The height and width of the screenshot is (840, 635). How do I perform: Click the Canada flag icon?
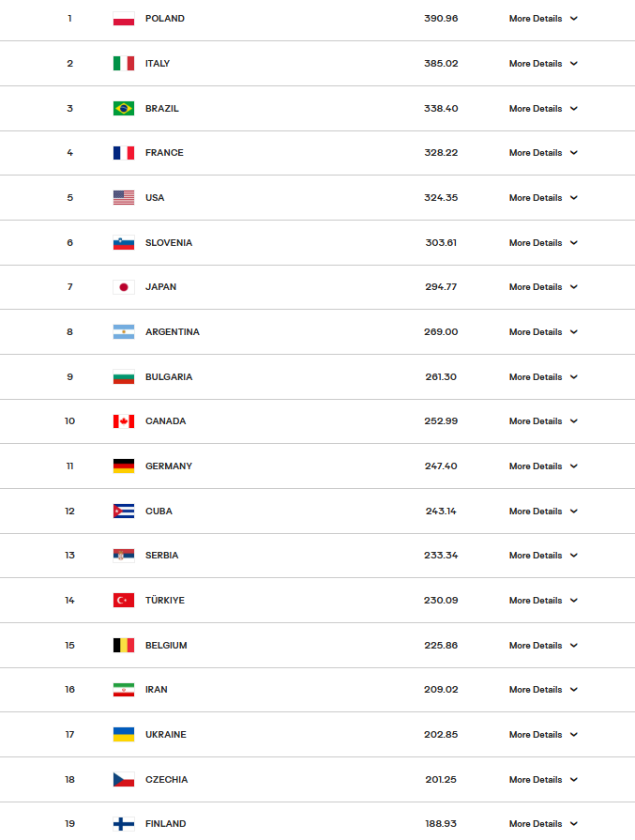coord(124,421)
